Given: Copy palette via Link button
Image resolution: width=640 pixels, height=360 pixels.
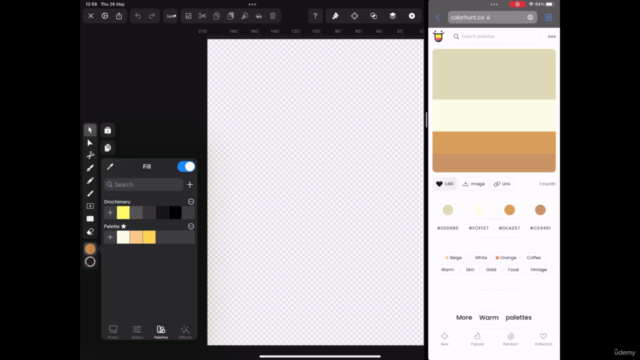Looking at the screenshot, I should pyautogui.click(x=502, y=184).
